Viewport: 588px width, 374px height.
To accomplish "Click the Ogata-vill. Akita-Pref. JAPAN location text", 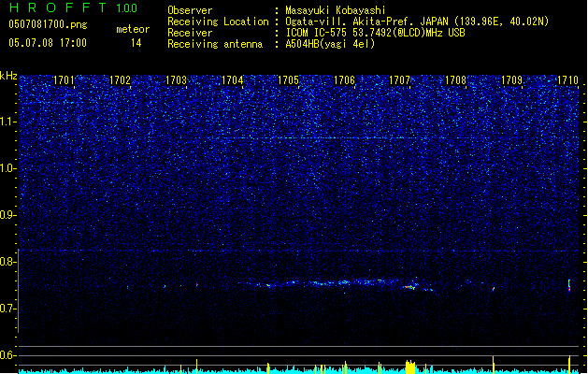I will tap(417, 22).
